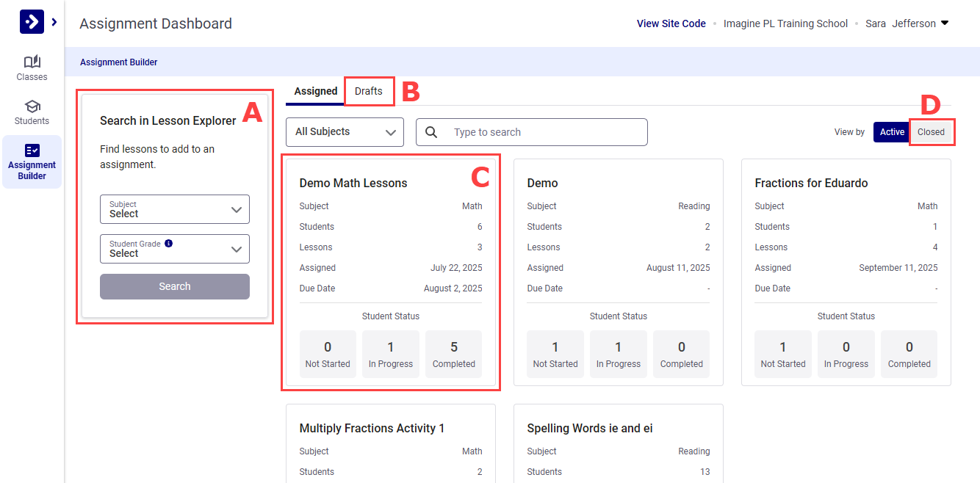Open the Student Grade select dropdown
The height and width of the screenshot is (483, 980).
coord(175,249)
